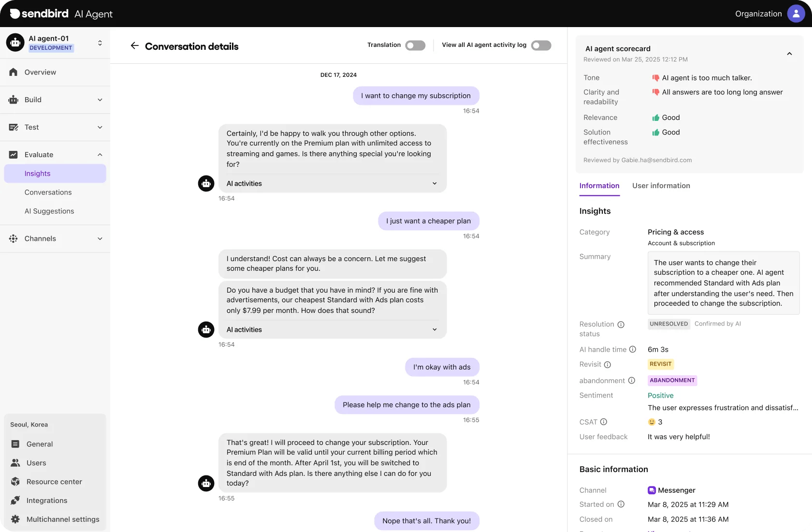Switch to the User information tab
The width and height of the screenshot is (812, 532).
(661, 186)
